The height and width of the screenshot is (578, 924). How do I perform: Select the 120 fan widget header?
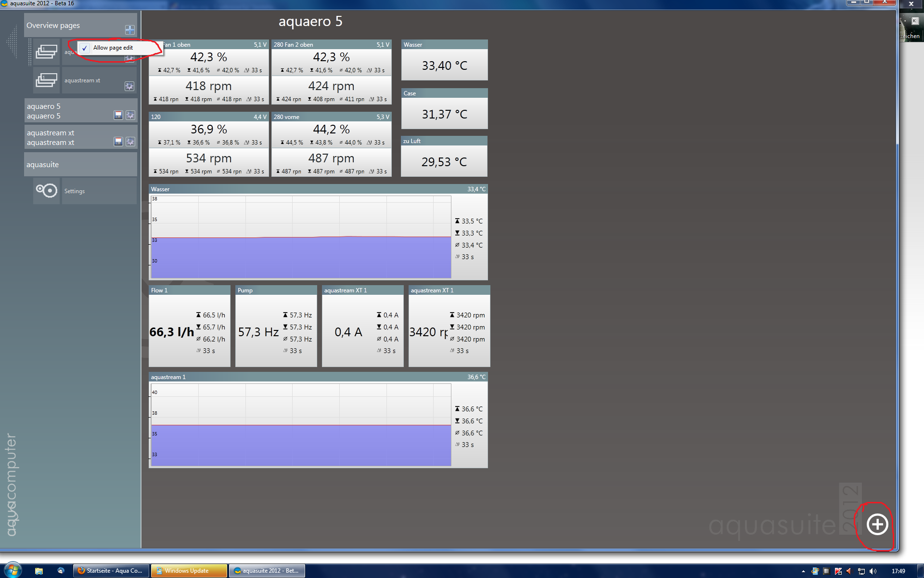209,117
